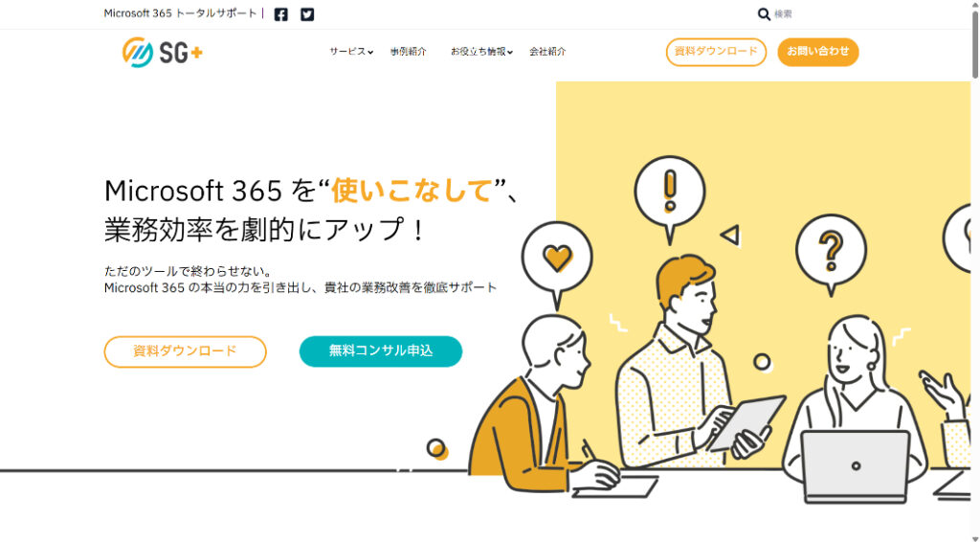This screenshot has height=542, width=980.
Task: Expand the サービス dropdown menu
Action: coord(351,52)
